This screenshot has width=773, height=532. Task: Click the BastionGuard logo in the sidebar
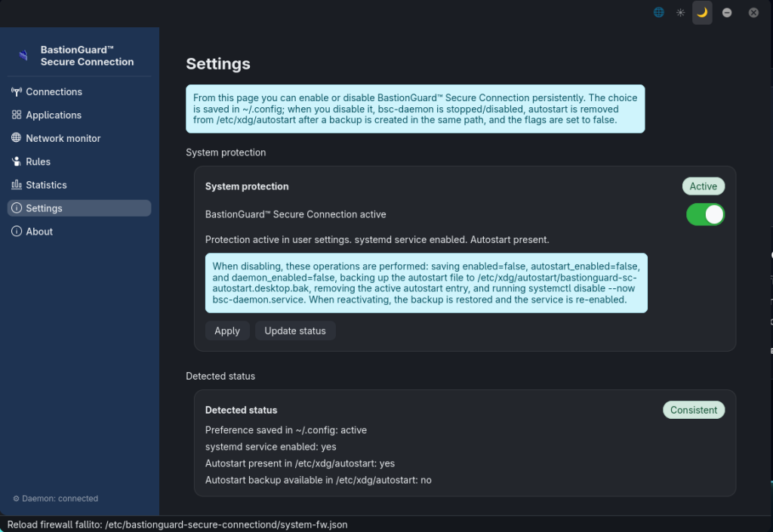click(23, 55)
